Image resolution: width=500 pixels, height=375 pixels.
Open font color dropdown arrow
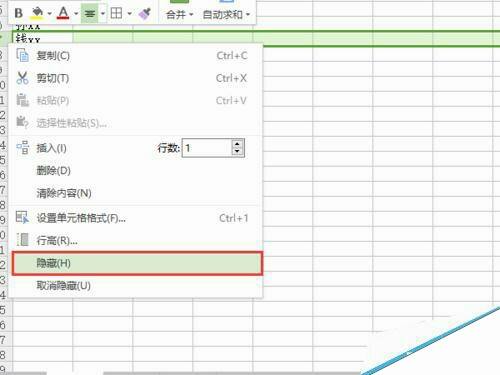click(x=76, y=14)
